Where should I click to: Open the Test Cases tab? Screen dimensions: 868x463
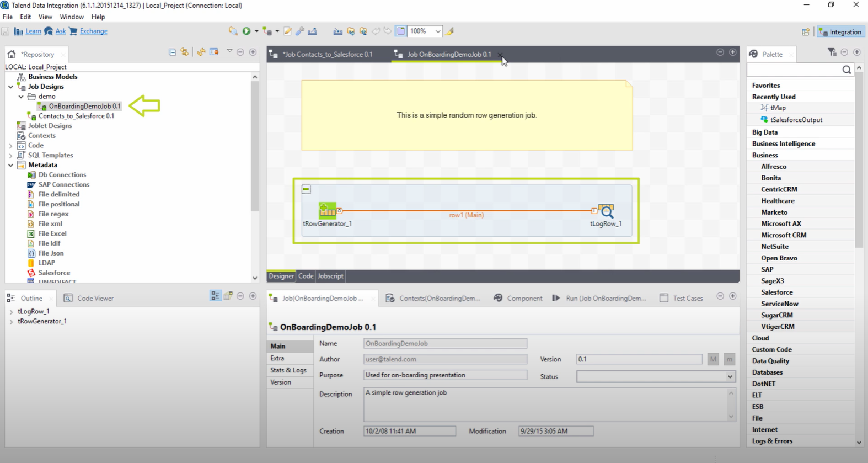[x=682, y=298]
